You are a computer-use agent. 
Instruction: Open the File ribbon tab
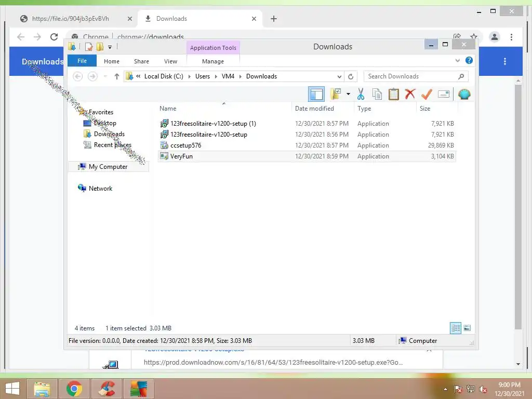click(x=82, y=61)
